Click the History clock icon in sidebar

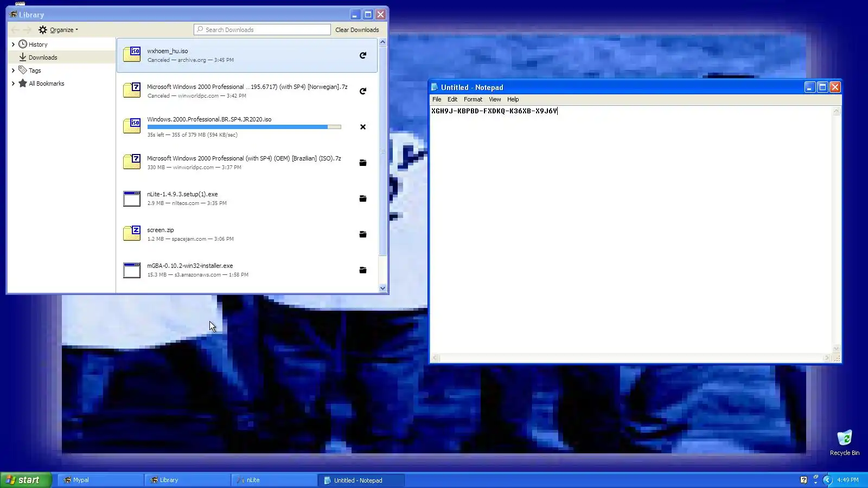23,44
